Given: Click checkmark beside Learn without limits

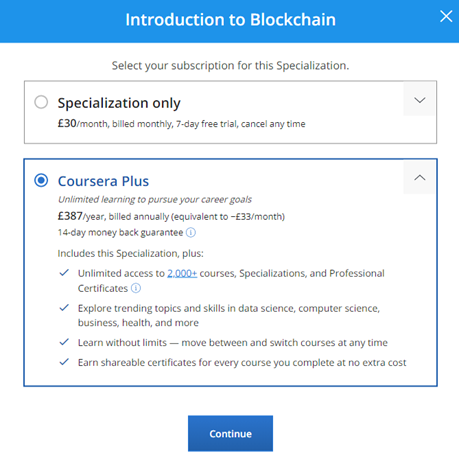Looking at the screenshot, I should point(64,342).
